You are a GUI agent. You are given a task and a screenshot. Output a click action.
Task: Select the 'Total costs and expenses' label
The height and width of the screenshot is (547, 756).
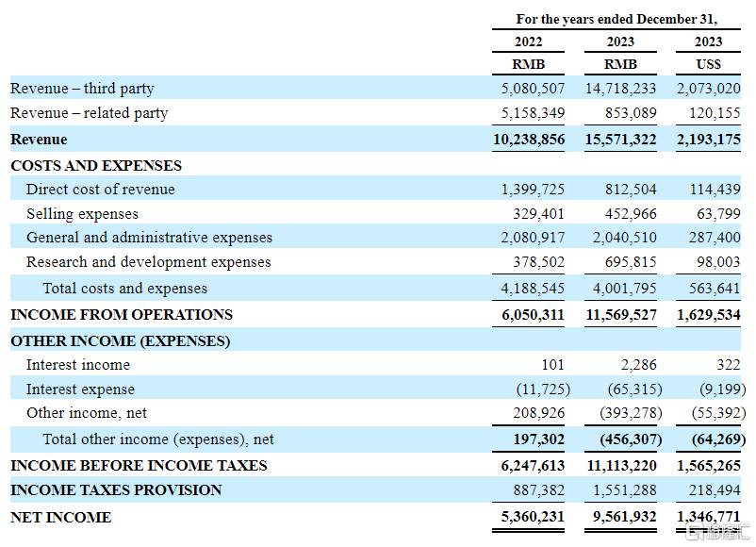click(124, 289)
